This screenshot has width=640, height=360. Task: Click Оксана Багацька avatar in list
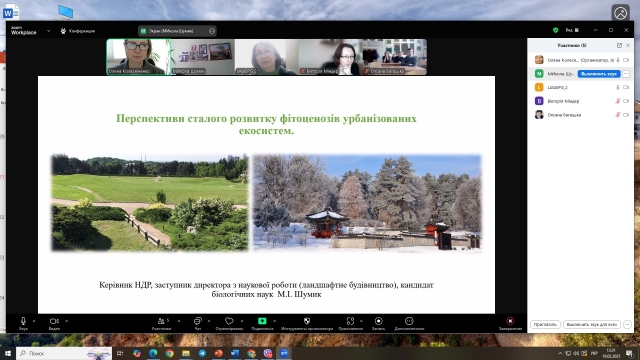click(539, 115)
